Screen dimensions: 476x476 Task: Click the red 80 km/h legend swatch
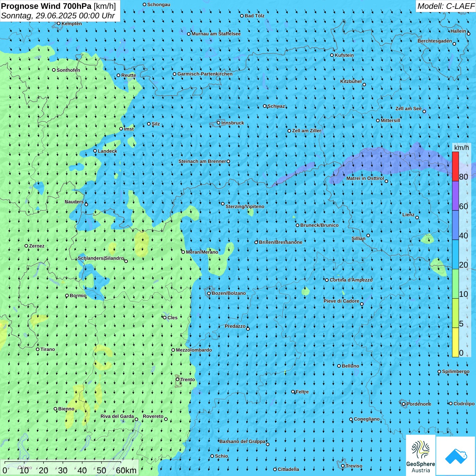tap(455, 166)
